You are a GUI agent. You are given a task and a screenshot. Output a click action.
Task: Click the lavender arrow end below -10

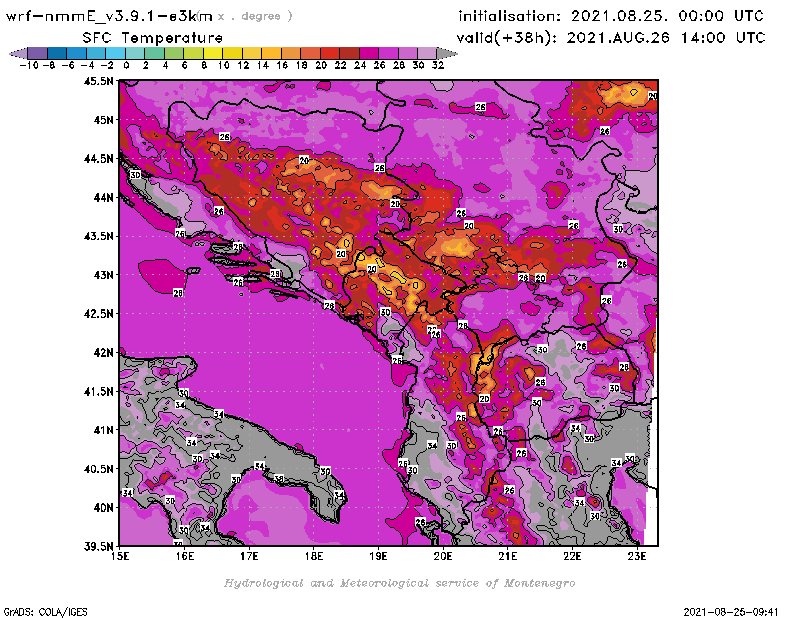click(18, 53)
